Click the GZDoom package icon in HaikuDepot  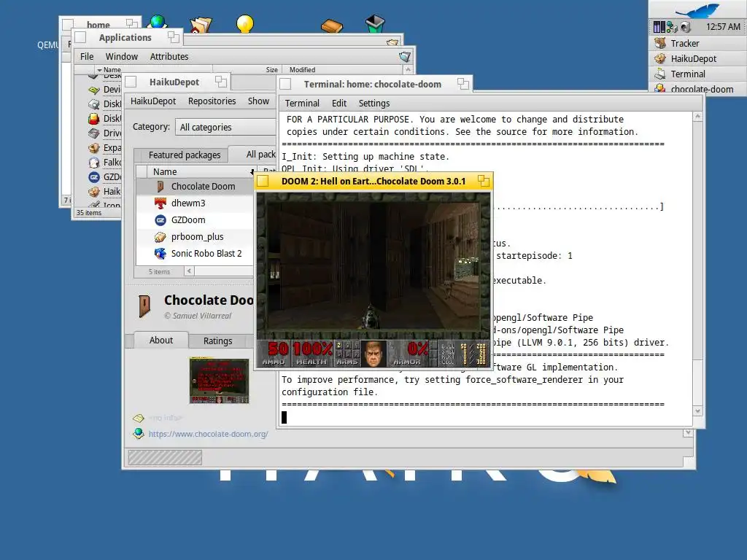click(x=160, y=220)
